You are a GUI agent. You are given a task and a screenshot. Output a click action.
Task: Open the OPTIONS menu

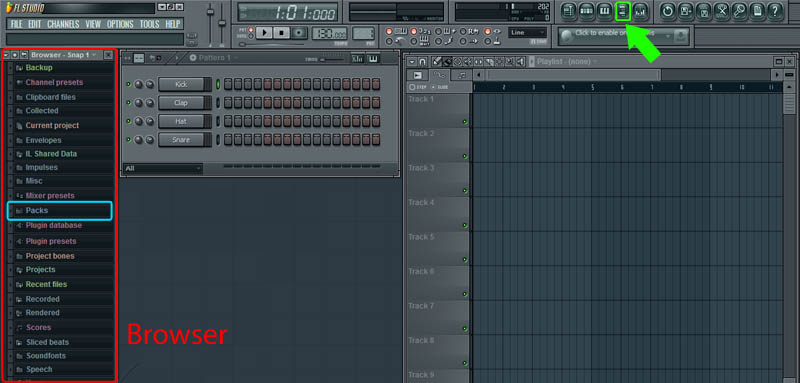click(120, 24)
